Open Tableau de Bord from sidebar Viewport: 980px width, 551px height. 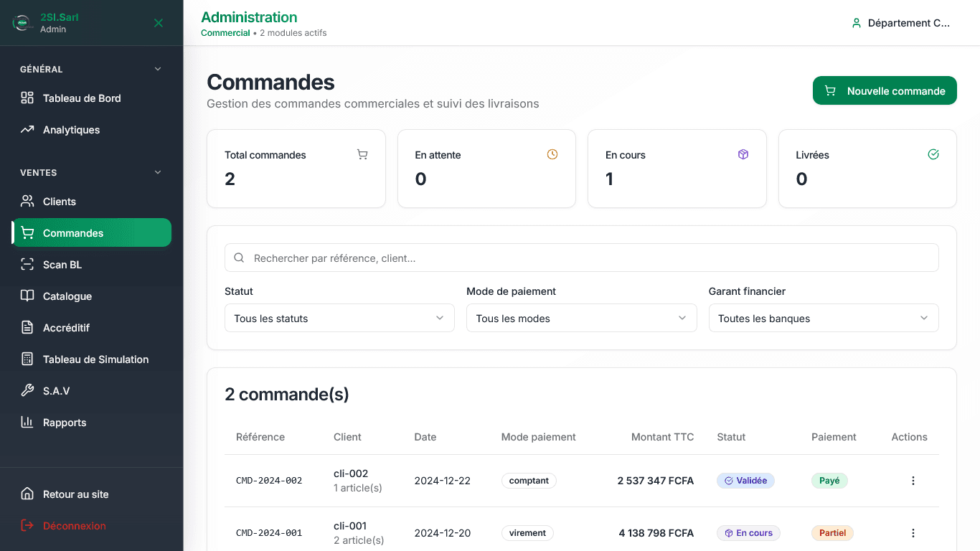(x=92, y=98)
